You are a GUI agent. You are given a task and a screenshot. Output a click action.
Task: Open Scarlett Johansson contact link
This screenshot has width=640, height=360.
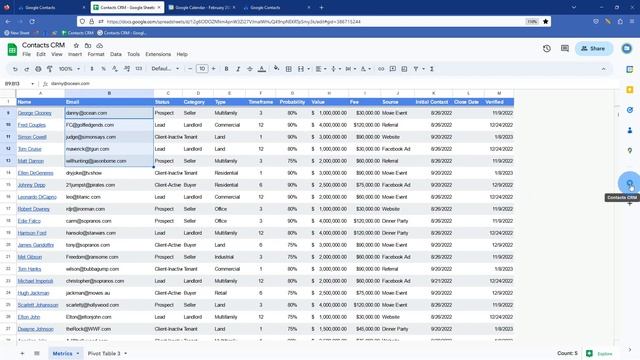[x=38, y=305]
